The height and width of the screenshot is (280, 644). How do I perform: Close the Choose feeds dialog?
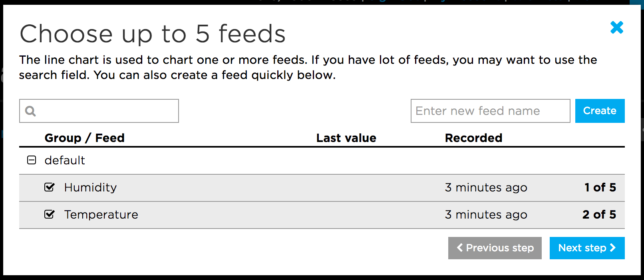616,28
